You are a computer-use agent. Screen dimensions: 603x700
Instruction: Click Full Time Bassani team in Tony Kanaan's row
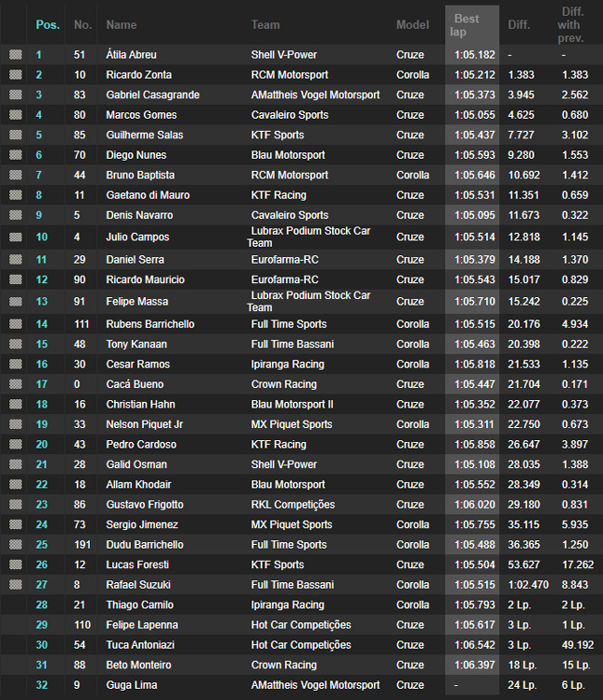pos(292,344)
